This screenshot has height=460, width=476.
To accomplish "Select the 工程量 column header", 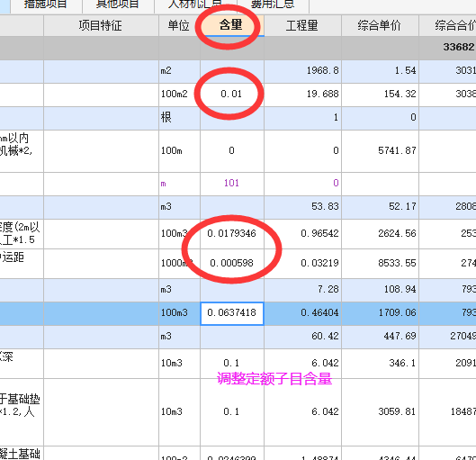I will point(302,25).
